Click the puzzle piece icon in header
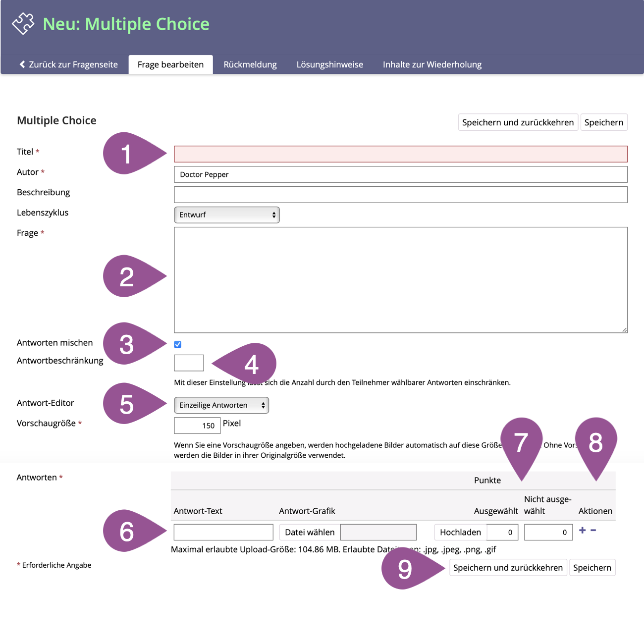Viewport: 644px width, 644px height. (x=23, y=23)
